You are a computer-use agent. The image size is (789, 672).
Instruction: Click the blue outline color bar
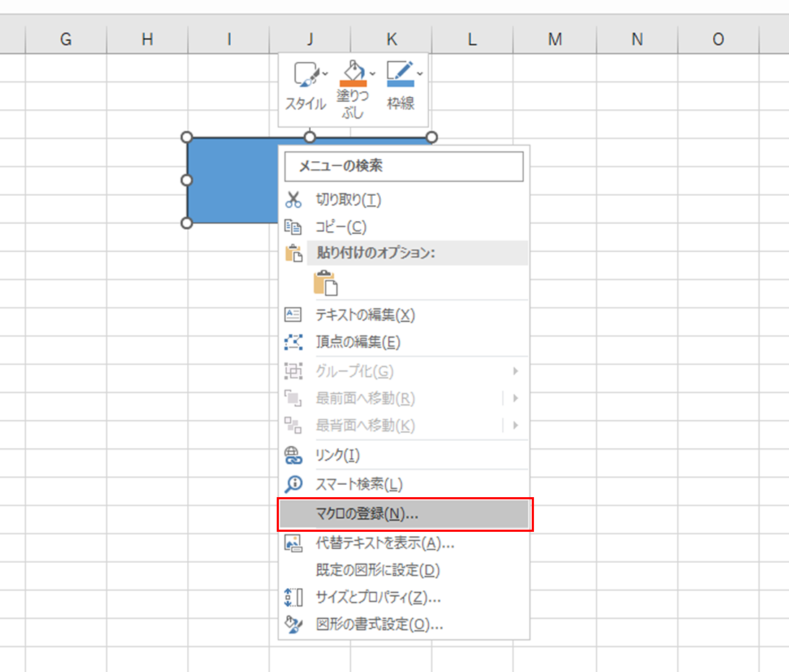click(x=400, y=84)
